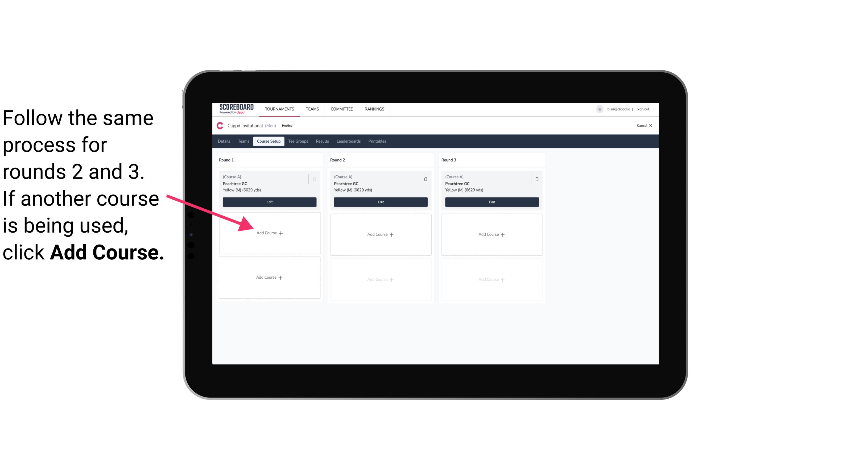This screenshot has width=868, height=467.
Task: Click the delete icon for Round 3 course
Action: (535, 179)
